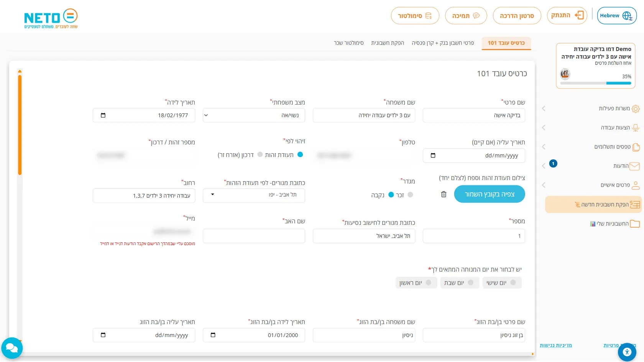Delete uploaded ID photo with trash icon
Screen dimensions: 644x362
[x=444, y=194]
